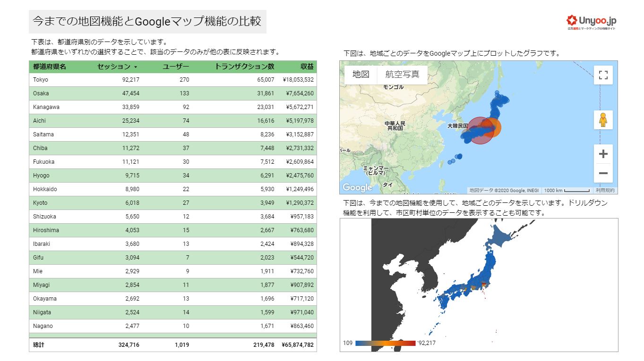This screenshot has width=644, height=361.
Task: Click the legend minimum value 109
Action: point(348,343)
